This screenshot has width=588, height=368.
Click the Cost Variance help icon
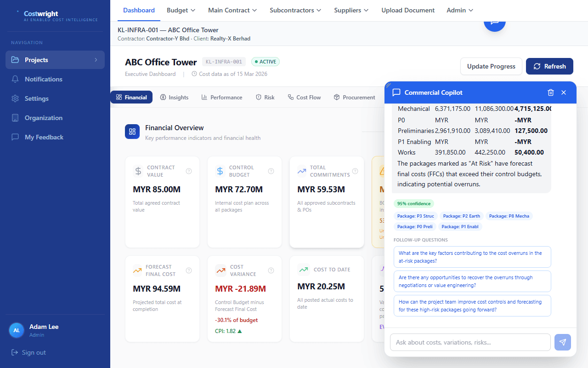pyautogui.click(x=271, y=270)
